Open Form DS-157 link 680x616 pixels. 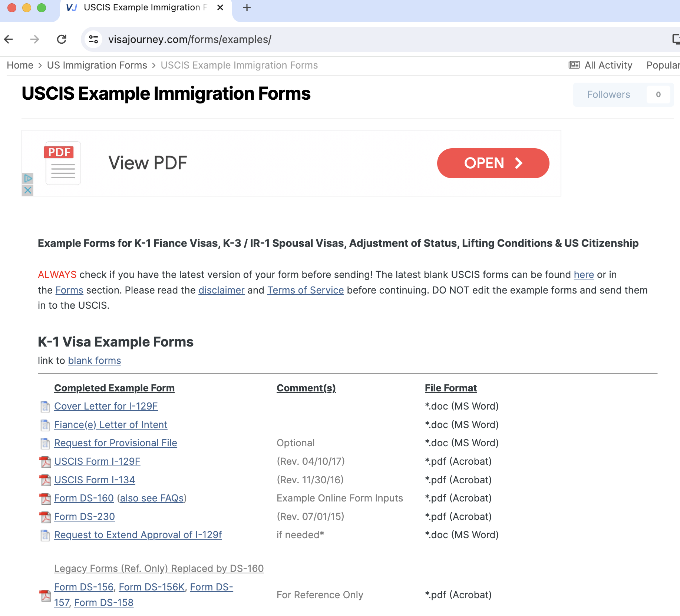click(x=211, y=587)
